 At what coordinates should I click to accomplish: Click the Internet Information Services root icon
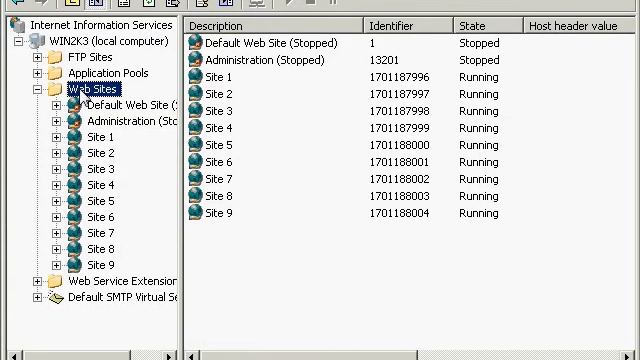tap(17, 25)
